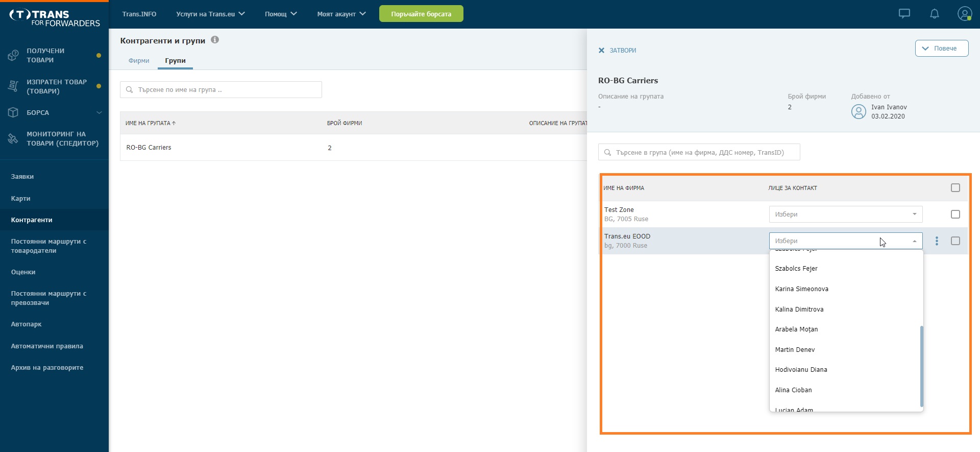Click the sort arrow on Име на групата
Screen dimensions: 980x452
click(174, 123)
